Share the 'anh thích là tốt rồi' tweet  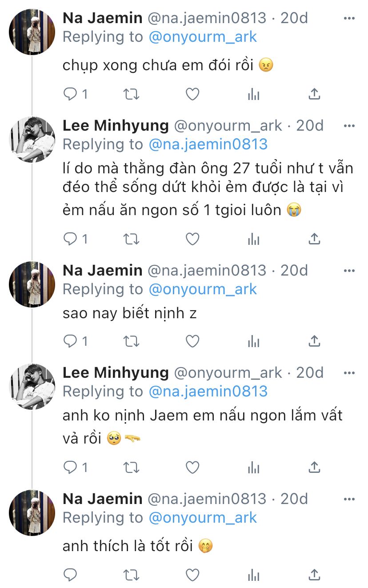coord(314,575)
